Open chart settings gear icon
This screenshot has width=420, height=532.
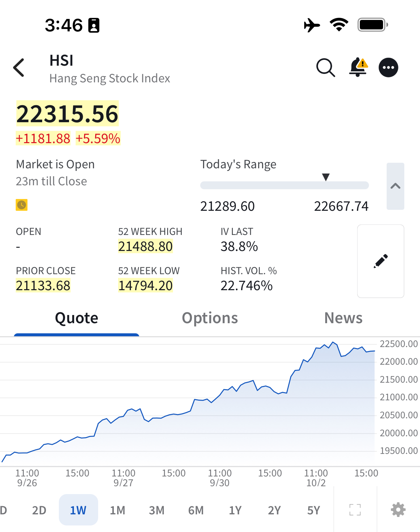click(398, 509)
